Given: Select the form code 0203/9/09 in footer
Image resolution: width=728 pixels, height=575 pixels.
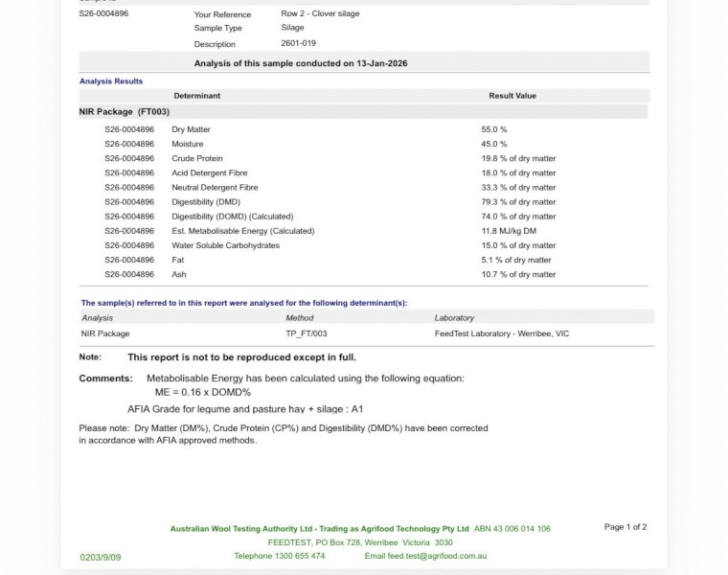Looking at the screenshot, I should pyautogui.click(x=101, y=558).
